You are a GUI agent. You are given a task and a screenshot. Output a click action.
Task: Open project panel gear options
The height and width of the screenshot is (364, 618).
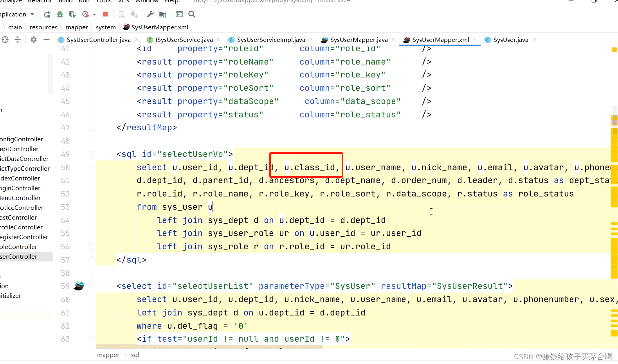pyautogui.click(x=34, y=40)
